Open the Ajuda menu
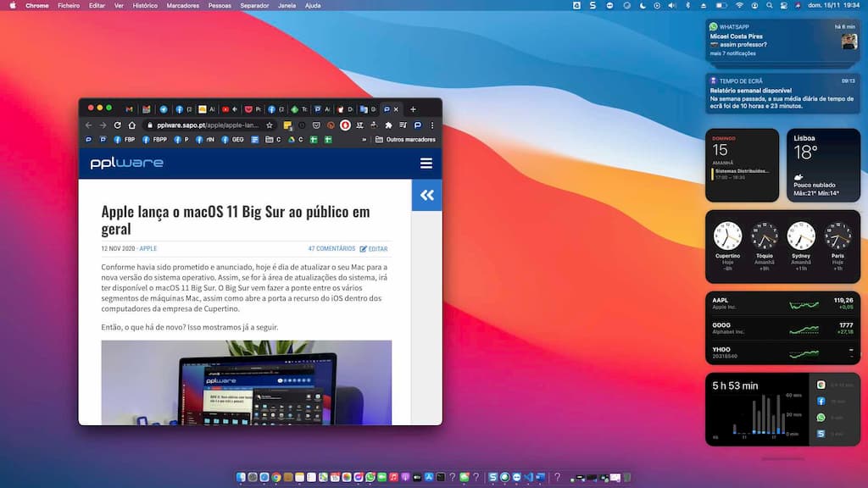This screenshot has height=488, width=868. pyautogui.click(x=313, y=6)
